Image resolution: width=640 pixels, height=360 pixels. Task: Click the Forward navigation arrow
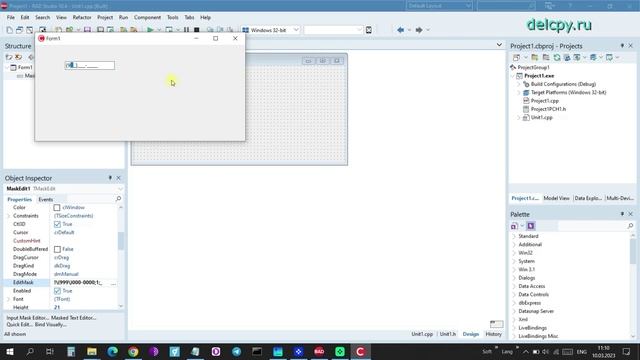(419, 30)
